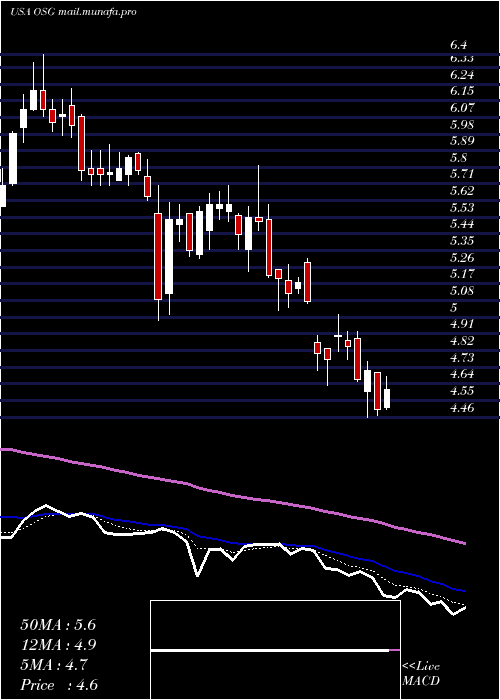
Task: Click the MACD indicator box
Action: pos(275,650)
